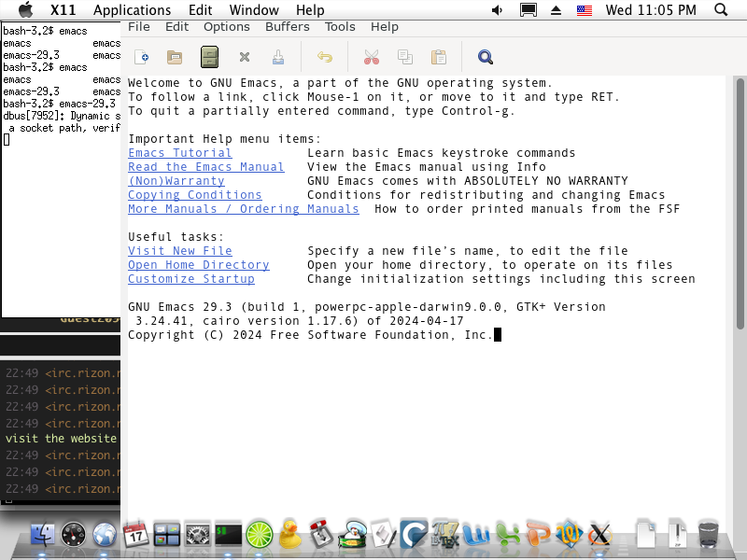Open the Help menu in macOS menu bar
The width and height of the screenshot is (747, 560).
(x=310, y=10)
